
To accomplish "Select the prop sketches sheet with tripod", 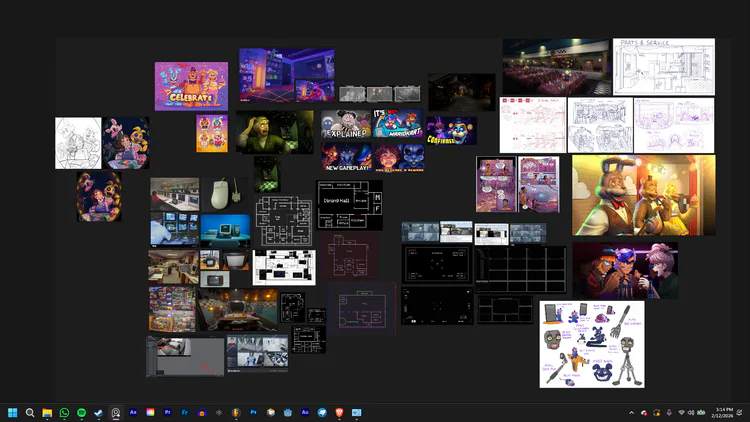I will tap(592, 344).
